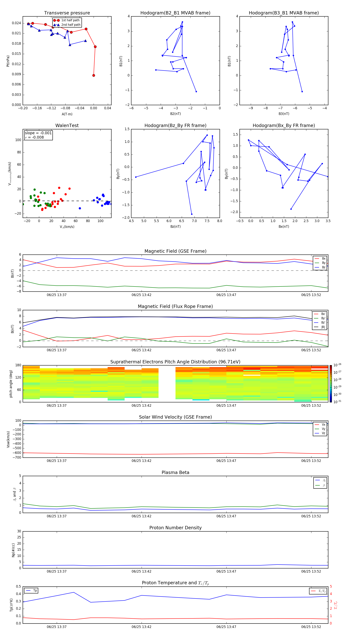Select the "Te/Tp" legend entry
This screenshot has width=351, height=644.
click(318, 591)
